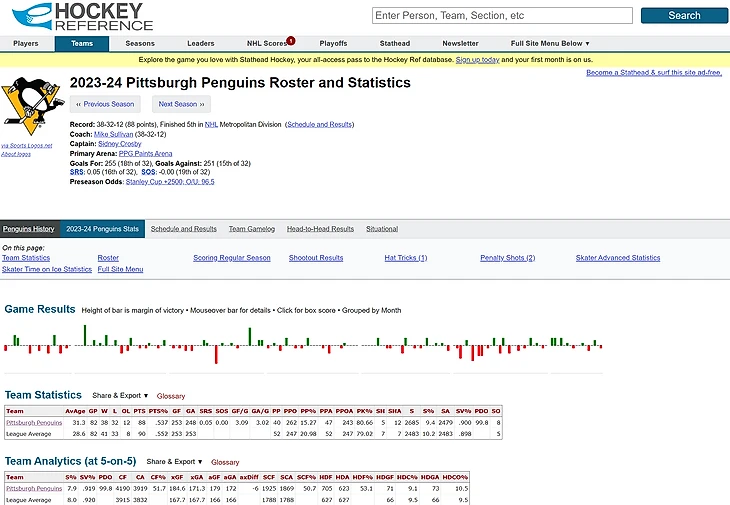This screenshot has width=730, height=505.
Task: Open PPG Paints Arena link
Action: pyautogui.click(x=145, y=154)
